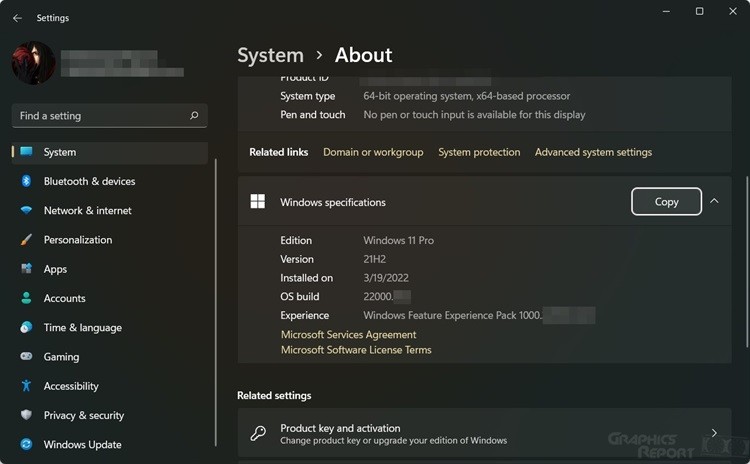
Task: Collapse the Windows specifications section
Action: pyautogui.click(x=714, y=201)
